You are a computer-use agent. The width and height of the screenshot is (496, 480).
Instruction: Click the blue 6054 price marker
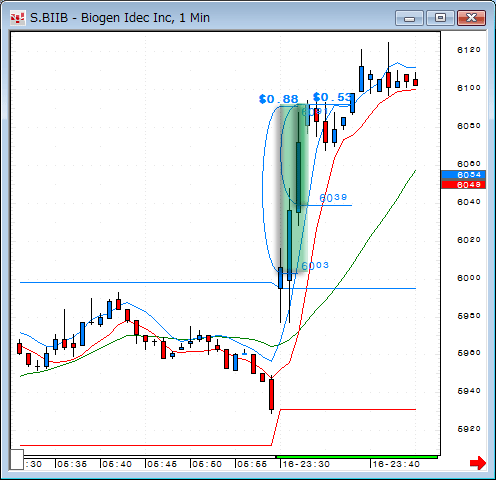click(x=463, y=175)
